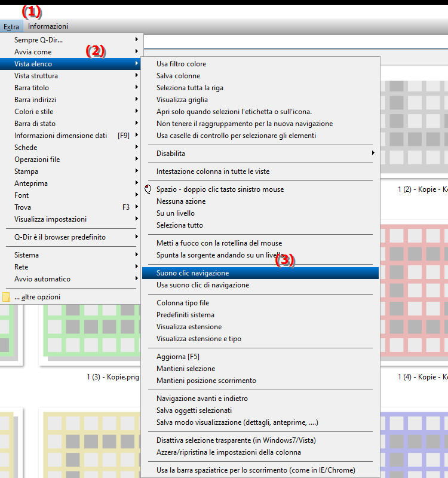
Task: Expand the Barra titolo submenu
Action: (70, 88)
